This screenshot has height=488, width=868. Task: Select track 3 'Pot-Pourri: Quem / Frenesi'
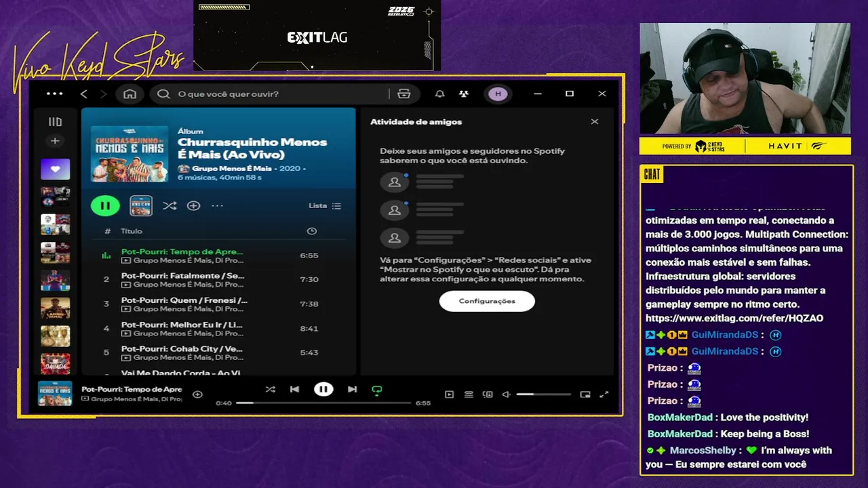click(x=218, y=304)
